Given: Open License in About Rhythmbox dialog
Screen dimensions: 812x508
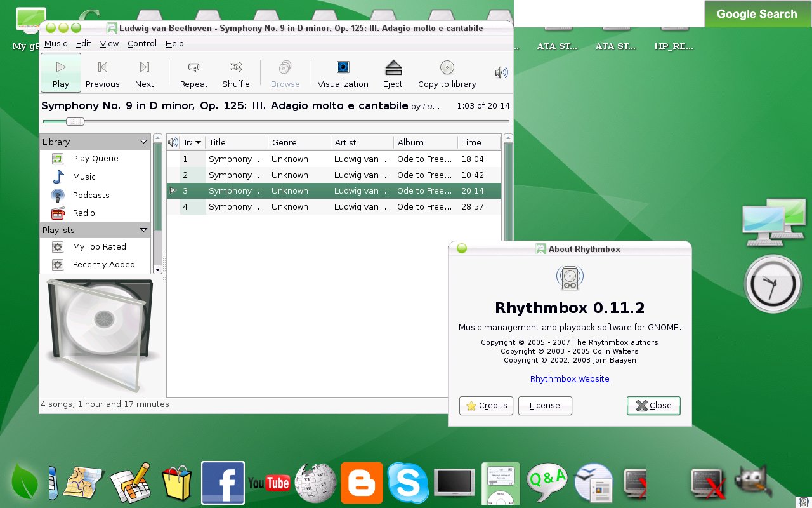Looking at the screenshot, I should 545,406.
